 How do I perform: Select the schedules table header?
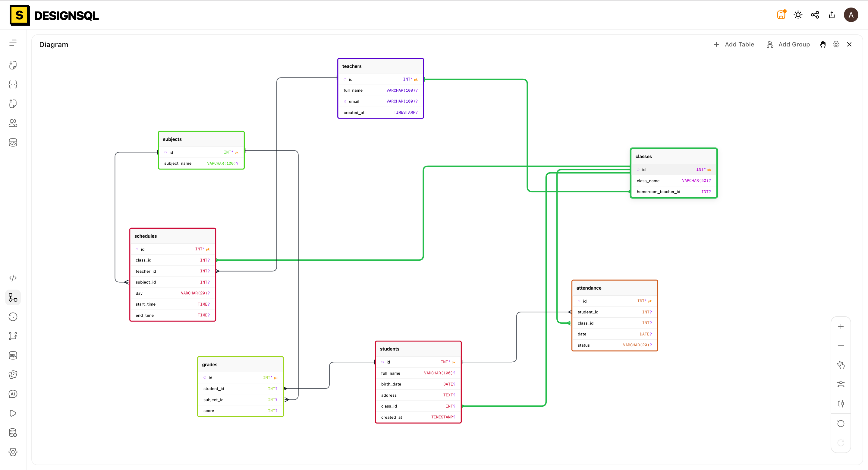pos(172,236)
